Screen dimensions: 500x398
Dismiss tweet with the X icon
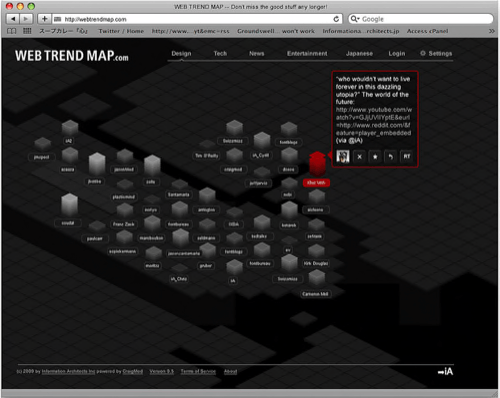tap(359, 156)
